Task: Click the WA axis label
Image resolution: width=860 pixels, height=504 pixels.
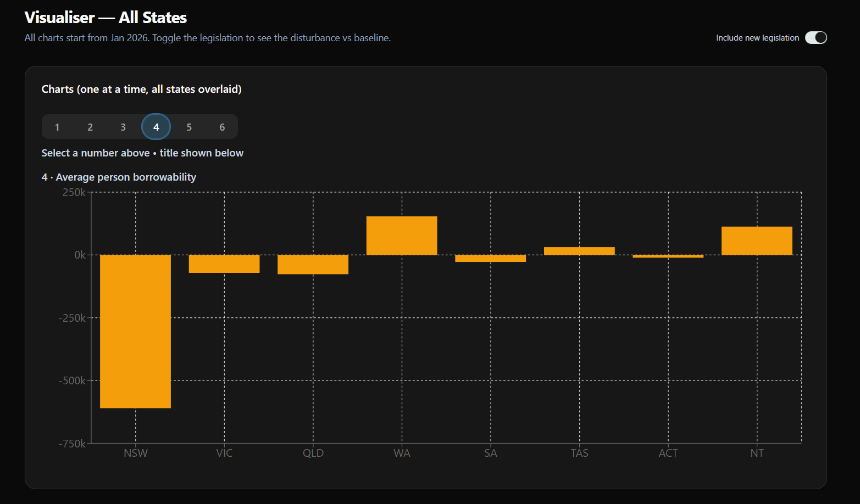Action: coord(402,453)
